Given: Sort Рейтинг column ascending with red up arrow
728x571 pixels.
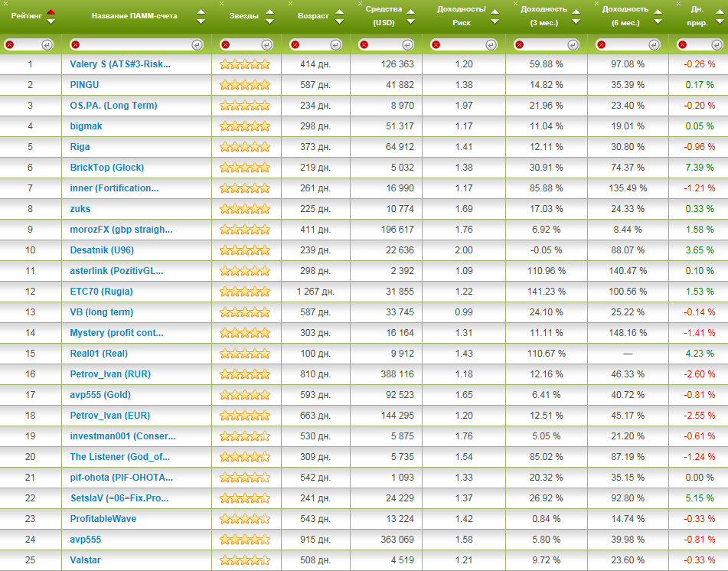Looking at the screenshot, I should point(51,12).
